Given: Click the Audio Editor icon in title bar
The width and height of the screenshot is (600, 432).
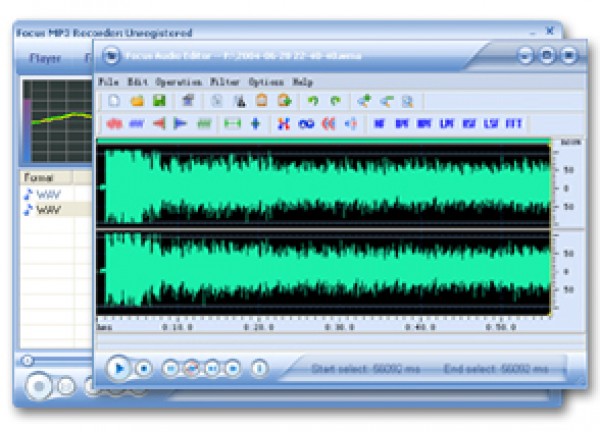Looking at the screenshot, I should click(111, 56).
